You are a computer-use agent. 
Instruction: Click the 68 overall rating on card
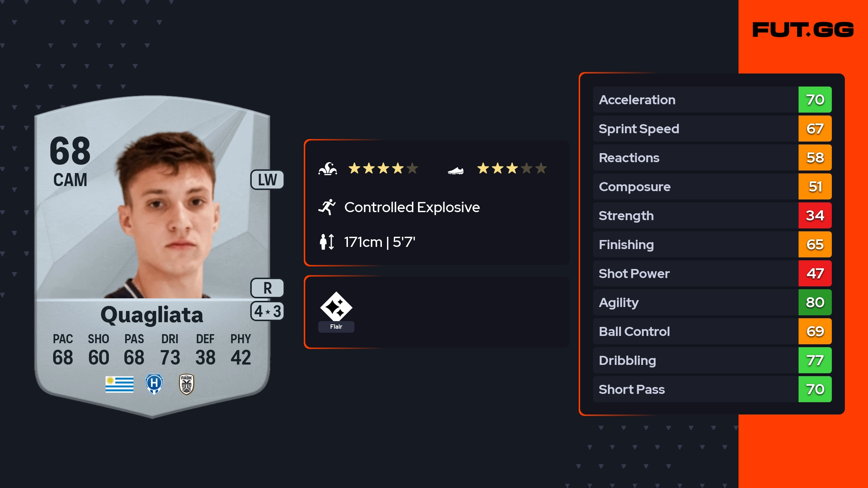(70, 151)
